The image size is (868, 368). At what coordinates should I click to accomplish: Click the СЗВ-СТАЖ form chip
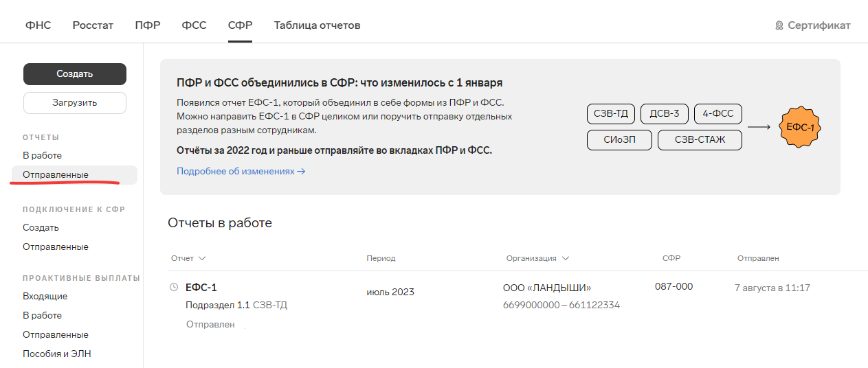coord(700,140)
